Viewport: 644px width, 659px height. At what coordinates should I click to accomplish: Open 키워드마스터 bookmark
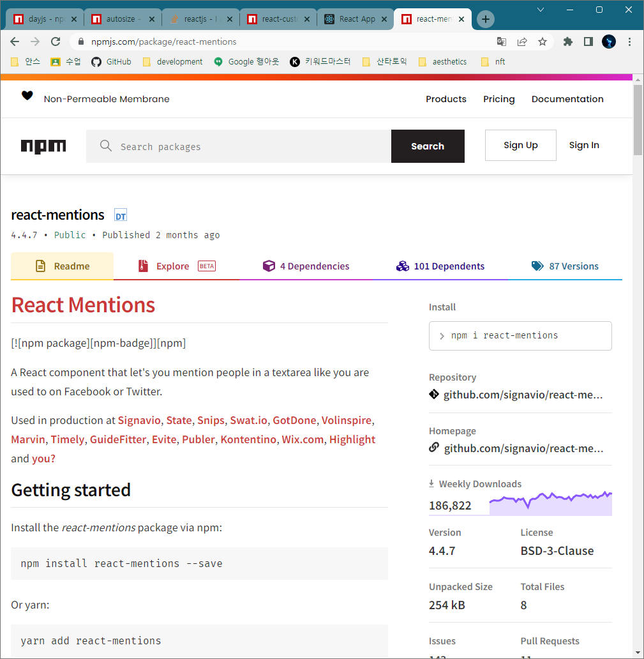320,62
